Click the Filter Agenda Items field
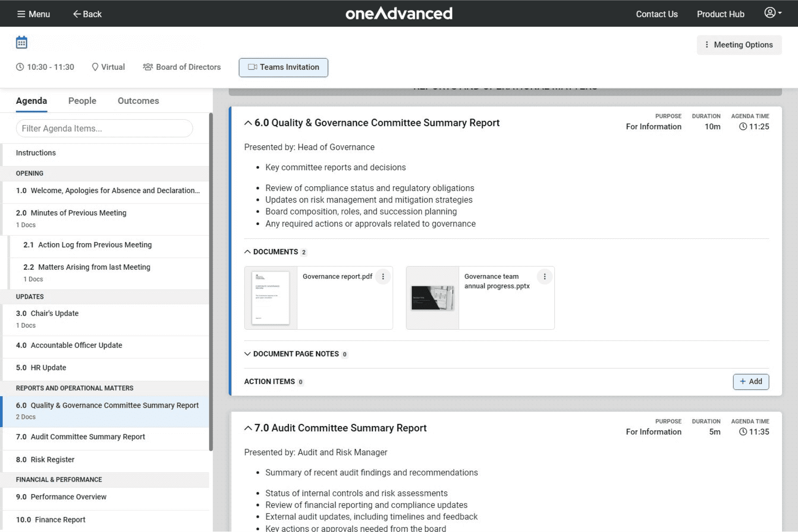 tap(104, 128)
